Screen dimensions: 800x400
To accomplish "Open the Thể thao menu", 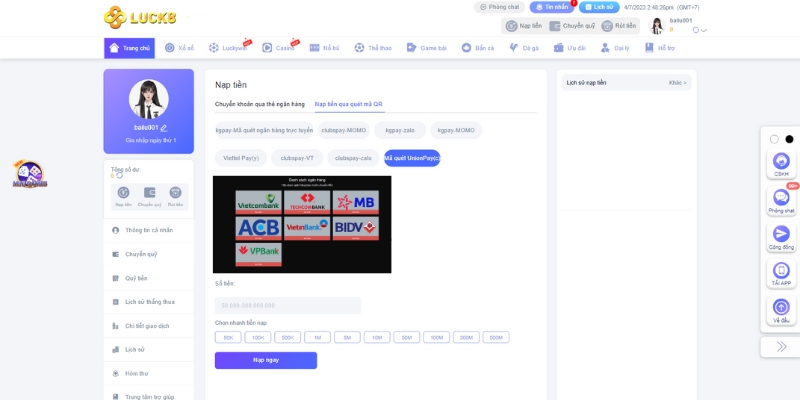I will [x=373, y=48].
